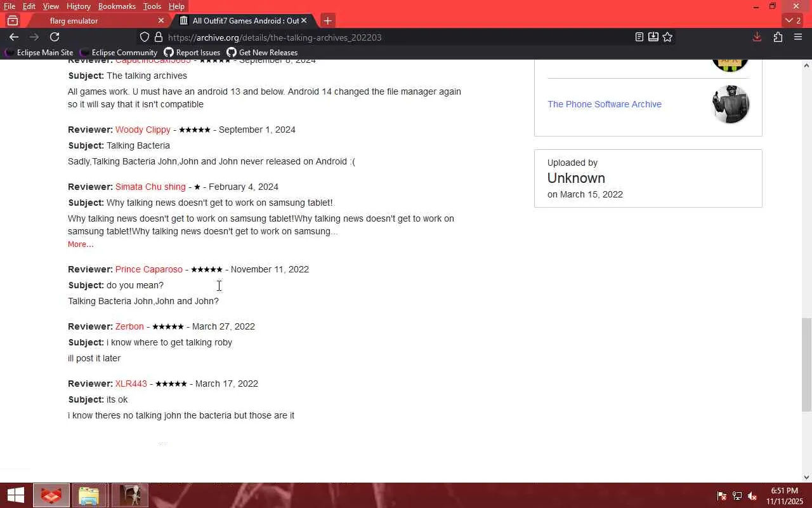The height and width of the screenshot is (508, 812).
Task: Click The Phone Software Archive thumbnail image
Action: (x=731, y=104)
